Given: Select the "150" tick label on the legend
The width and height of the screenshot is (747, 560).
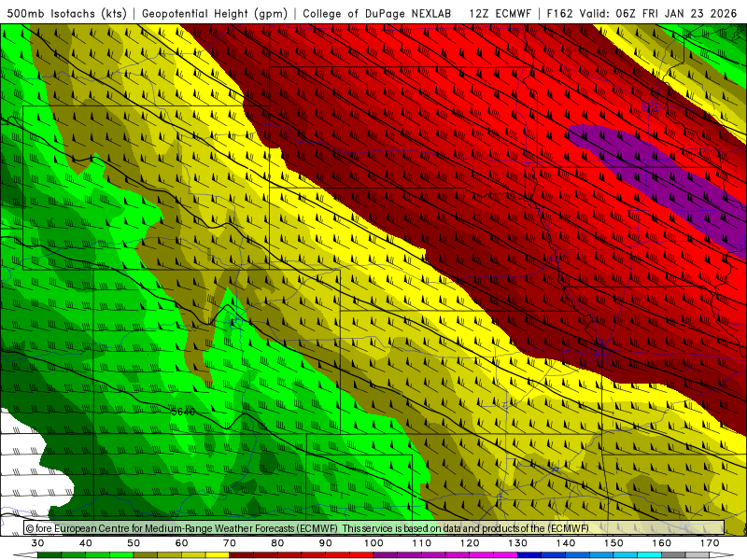Looking at the screenshot, I should [x=613, y=543].
